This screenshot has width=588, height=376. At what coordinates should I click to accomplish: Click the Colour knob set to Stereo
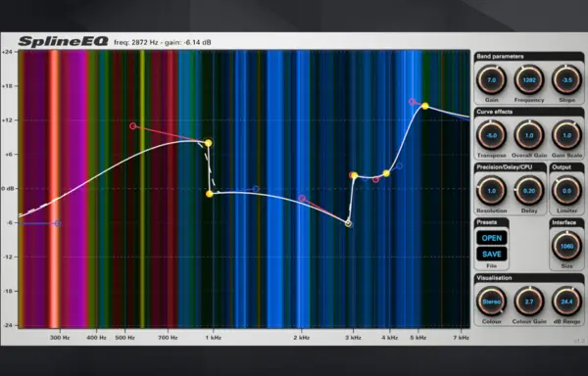click(x=491, y=302)
